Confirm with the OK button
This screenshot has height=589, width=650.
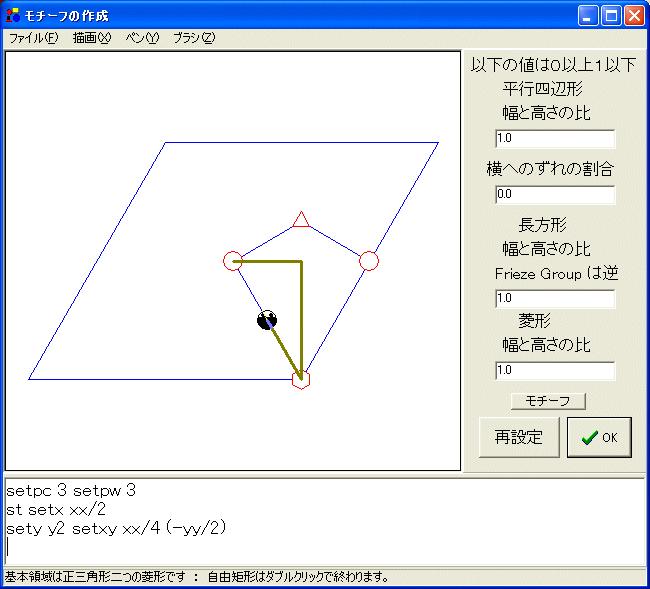pyautogui.click(x=599, y=437)
